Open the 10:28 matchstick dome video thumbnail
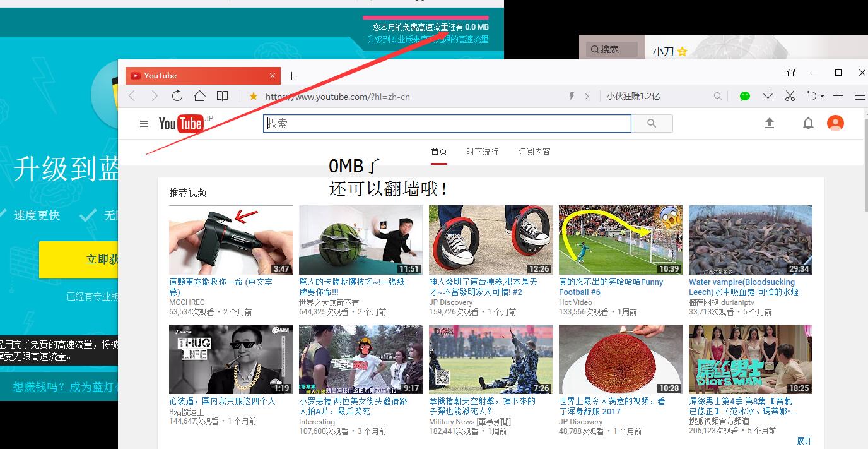 click(621, 359)
